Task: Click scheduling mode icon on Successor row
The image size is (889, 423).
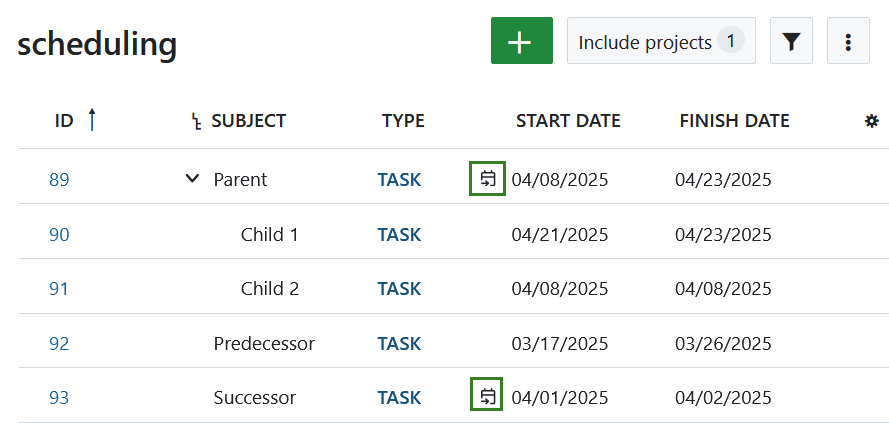Action: (x=487, y=394)
